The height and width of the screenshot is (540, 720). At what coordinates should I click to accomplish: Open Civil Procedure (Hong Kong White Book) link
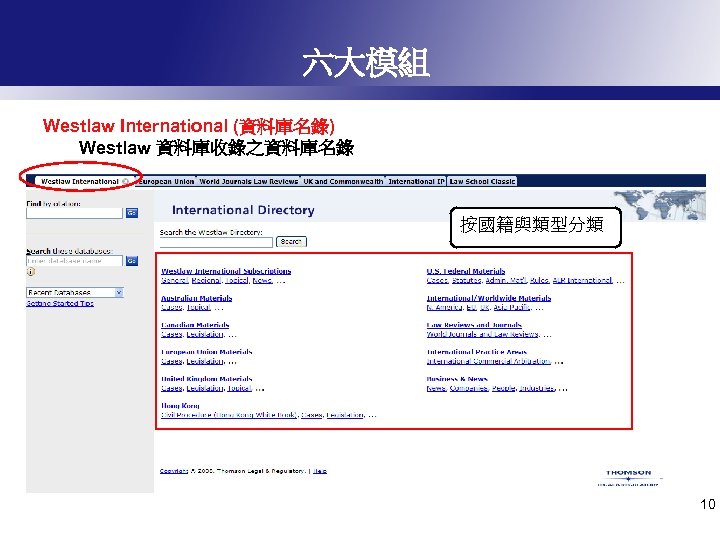pos(229,415)
